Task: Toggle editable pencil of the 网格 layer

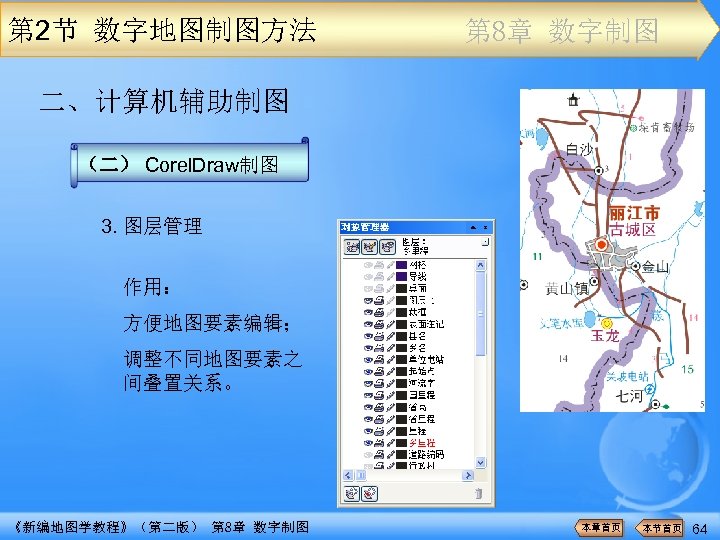Action: [x=390, y=265]
